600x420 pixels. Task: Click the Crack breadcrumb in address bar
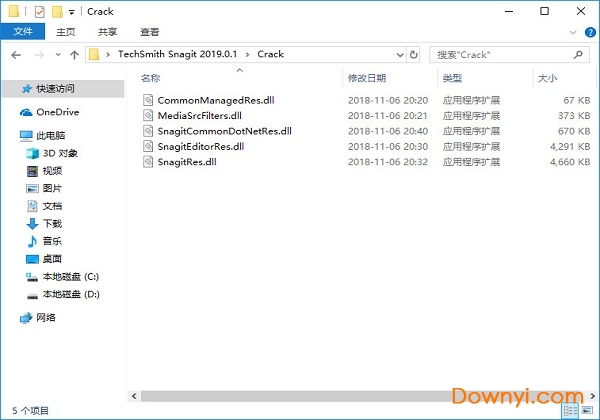coord(271,54)
